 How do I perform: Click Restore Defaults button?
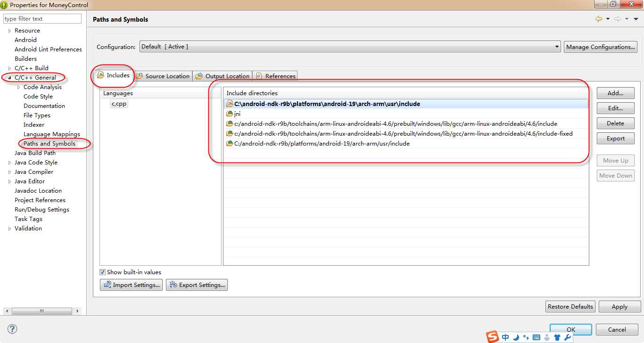(x=570, y=306)
